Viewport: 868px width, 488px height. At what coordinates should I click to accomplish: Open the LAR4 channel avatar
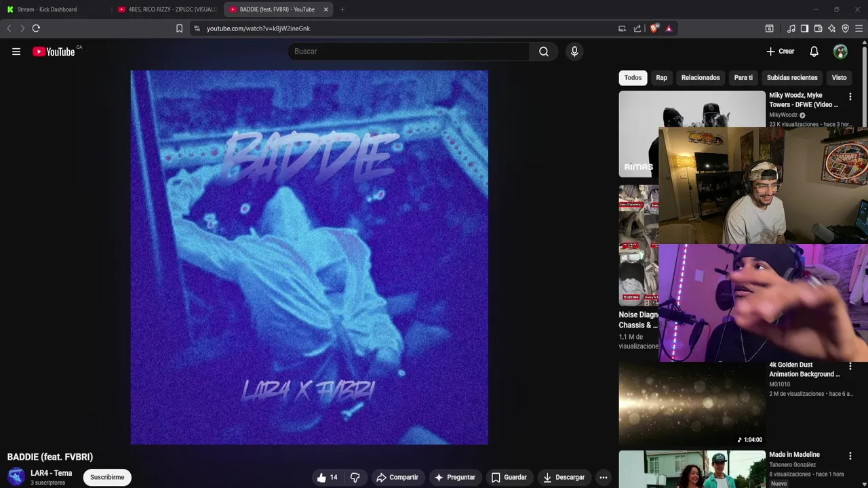point(16,477)
